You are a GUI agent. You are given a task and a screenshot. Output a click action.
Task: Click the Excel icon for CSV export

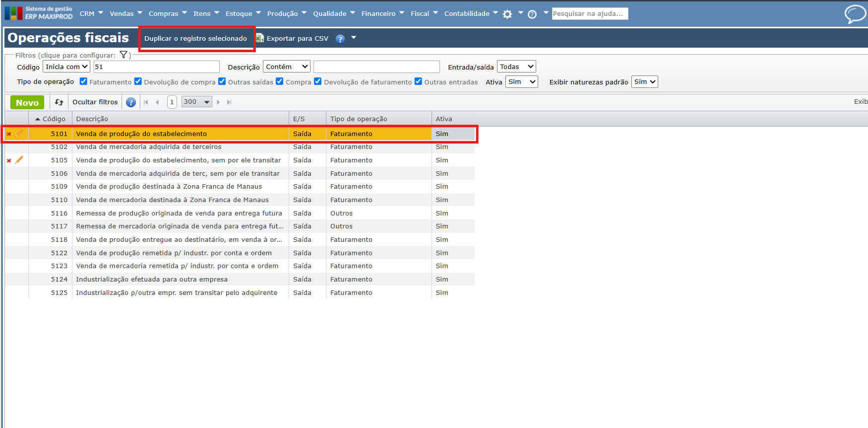[259, 38]
